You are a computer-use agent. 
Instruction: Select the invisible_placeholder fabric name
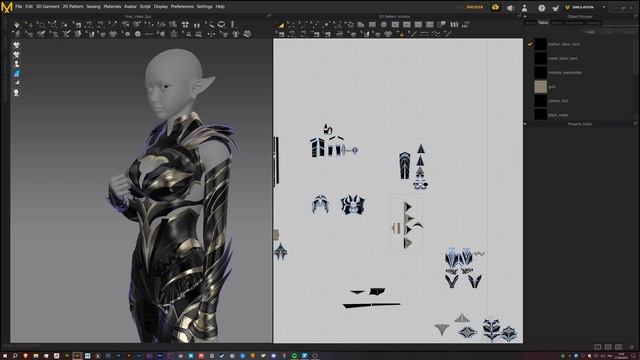(x=565, y=73)
